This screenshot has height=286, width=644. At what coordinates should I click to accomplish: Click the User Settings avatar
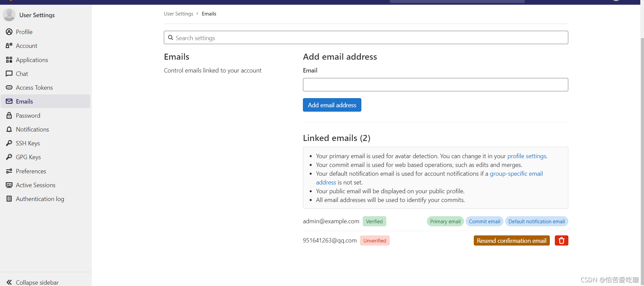tap(9, 15)
